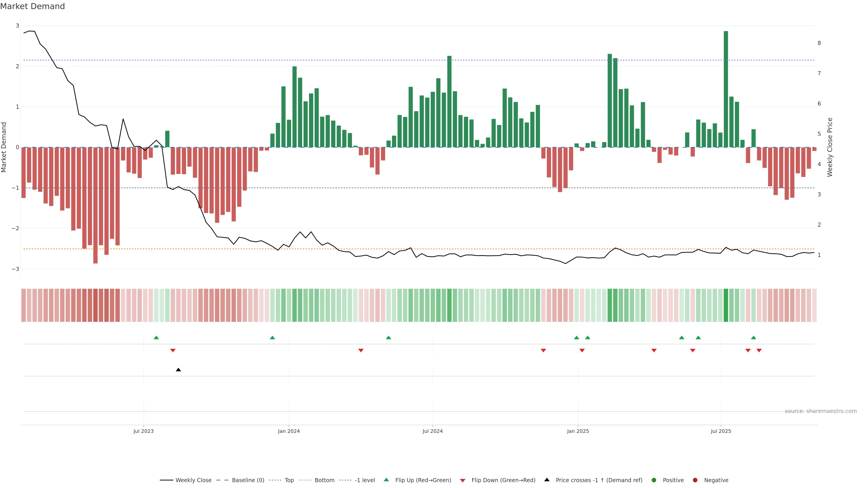The width and height of the screenshot is (868, 488).
Task: Click the rightmost green Flip Up triangle
Action: (753, 338)
